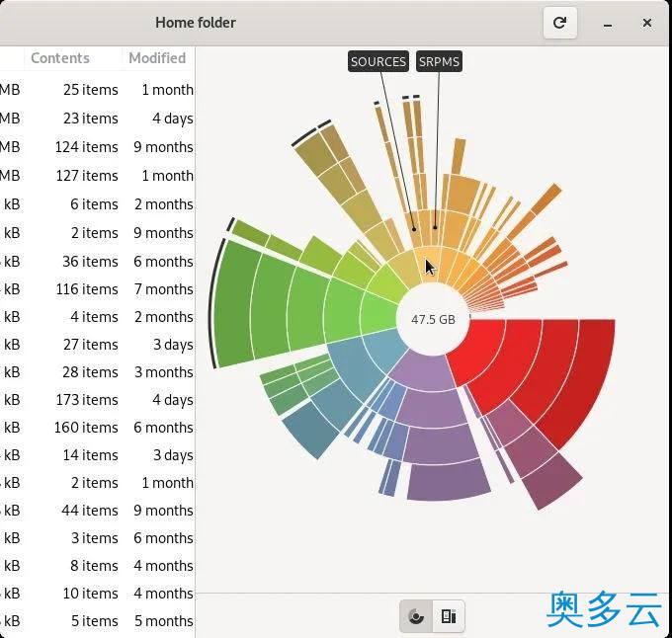Switch to treemap chart view
Screen dimensions: 672x638
point(449,617)
